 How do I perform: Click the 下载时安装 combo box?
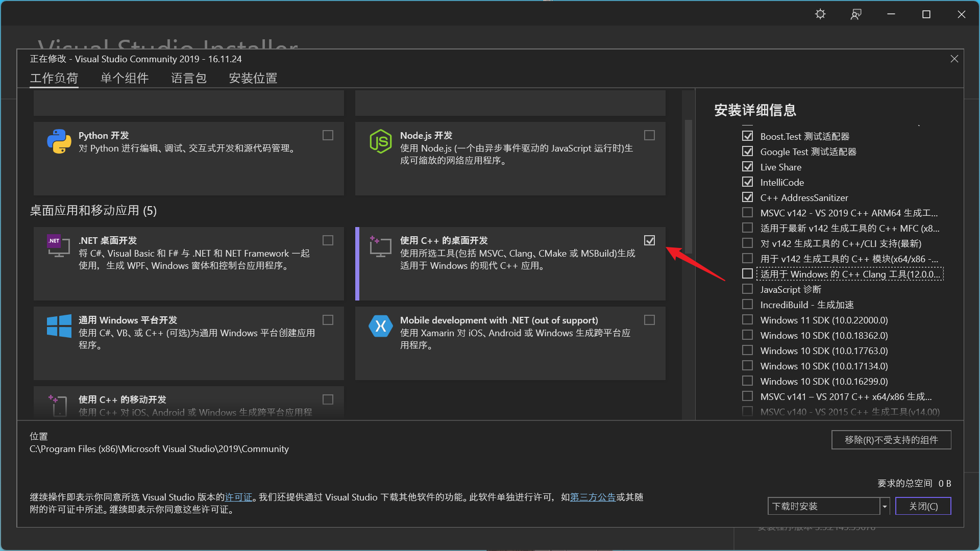pos(823,506)
